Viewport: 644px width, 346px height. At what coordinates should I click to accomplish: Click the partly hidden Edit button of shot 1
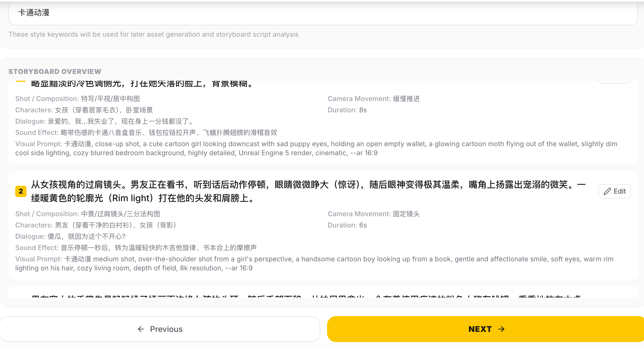614,82
